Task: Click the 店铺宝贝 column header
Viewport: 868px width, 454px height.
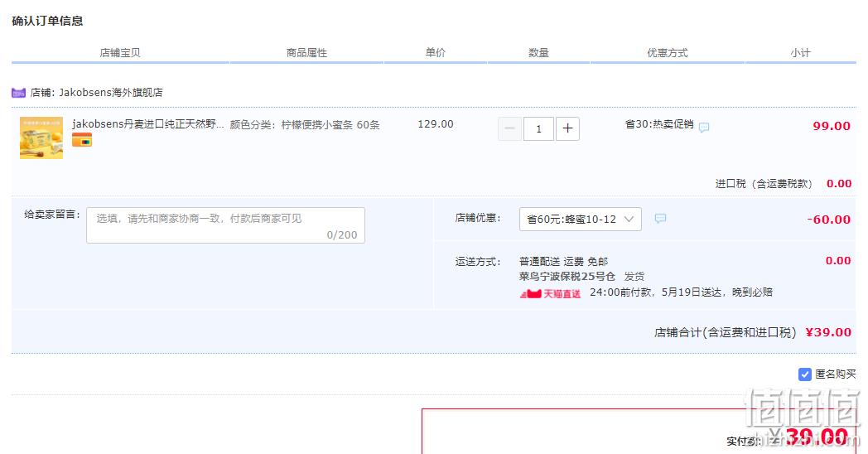Action: [x=120, y=52]
